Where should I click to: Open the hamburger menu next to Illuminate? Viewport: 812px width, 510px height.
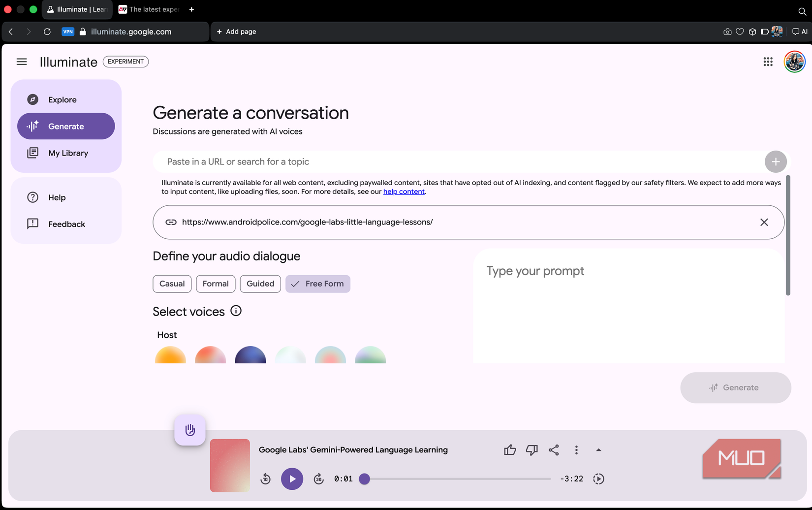tap(22, 61)
